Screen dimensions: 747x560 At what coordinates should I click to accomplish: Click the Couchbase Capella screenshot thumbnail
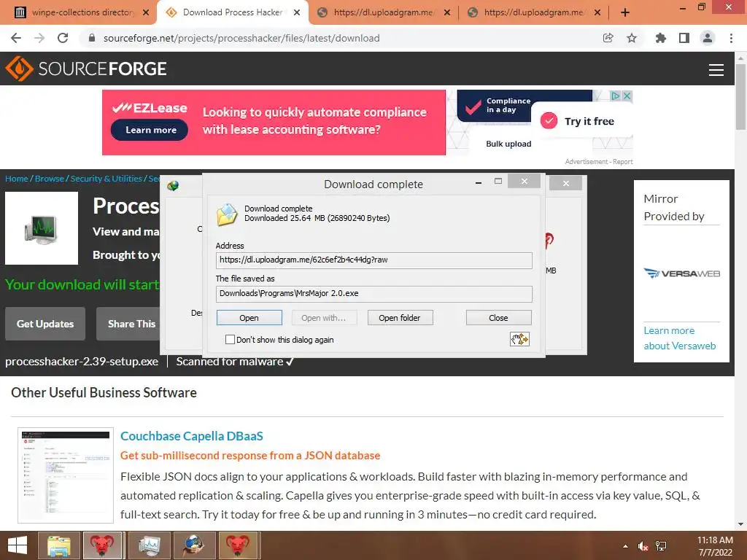[66, 475]
